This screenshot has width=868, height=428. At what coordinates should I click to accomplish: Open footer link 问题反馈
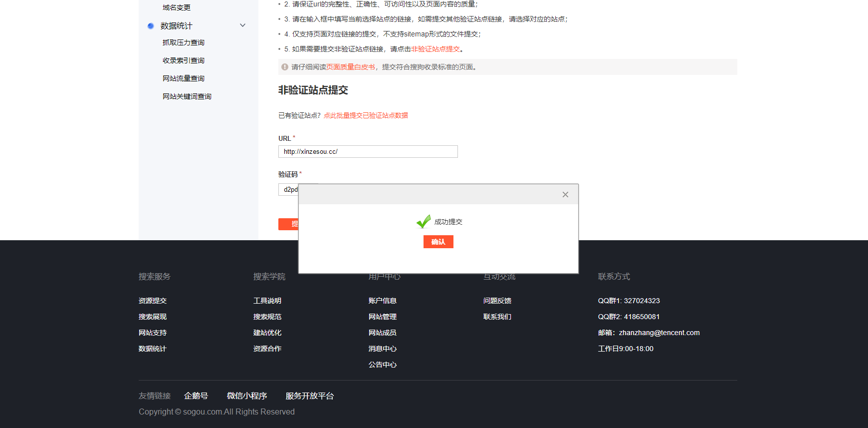click(x=497, y=301)
